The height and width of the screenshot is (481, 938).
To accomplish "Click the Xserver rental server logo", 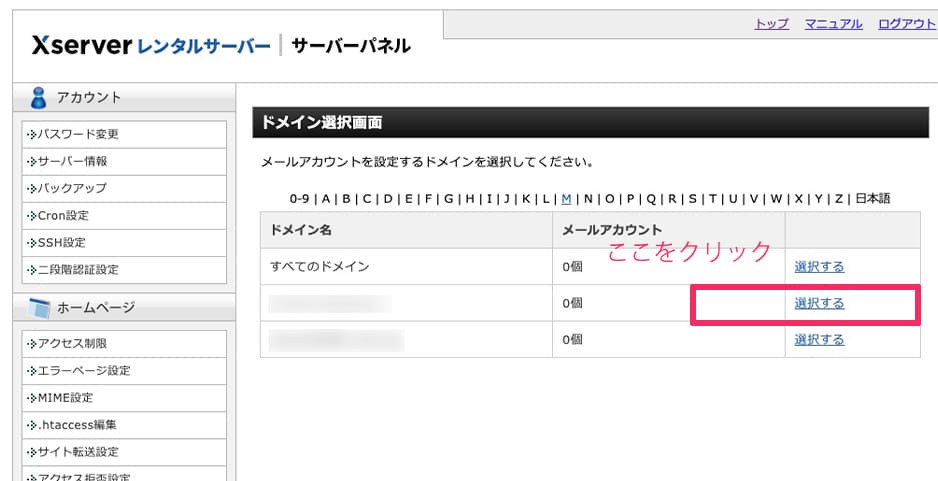I will [151, 45].
